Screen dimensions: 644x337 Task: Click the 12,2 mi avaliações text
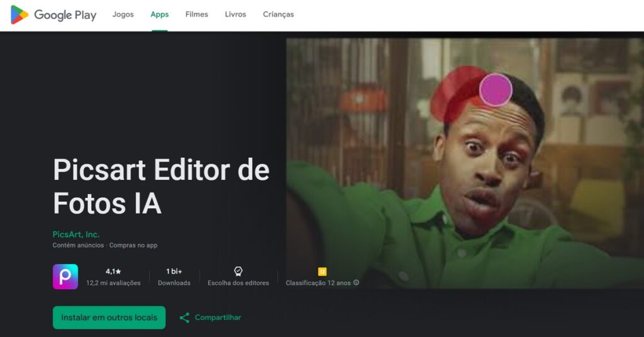point(113,283)
